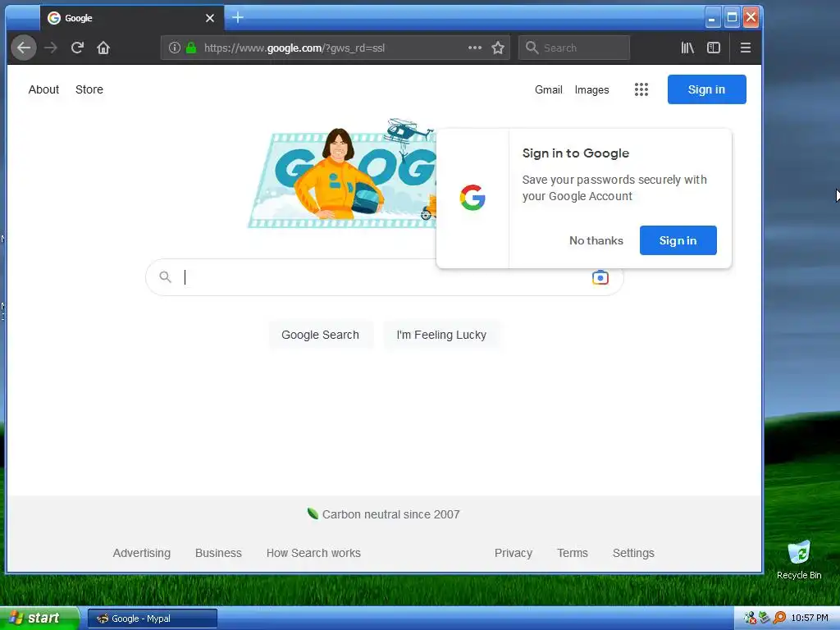Image resolution: width=840 pixels, height=630 pixels.
Task: Open Google Images link
Action: click(x=592, y=89)
